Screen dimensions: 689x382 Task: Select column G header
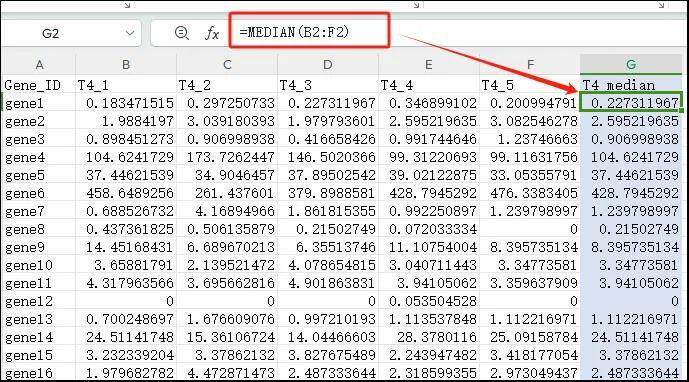tap(631, 65)
